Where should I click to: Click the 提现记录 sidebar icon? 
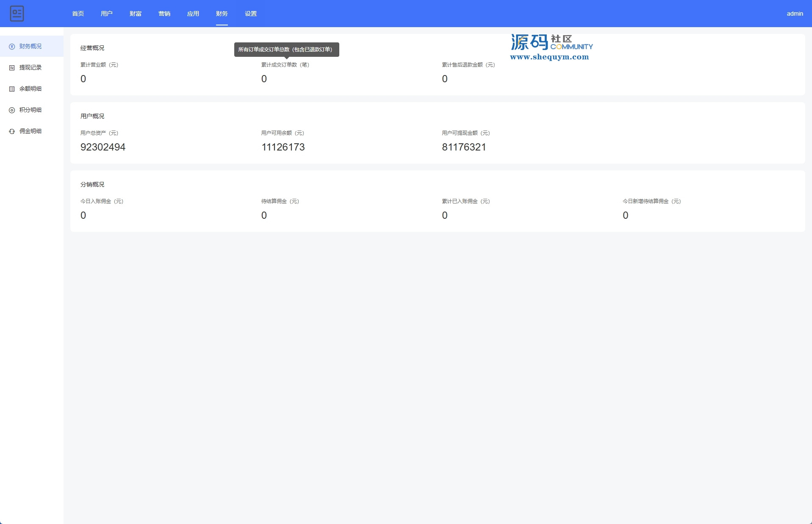point(12,68)
